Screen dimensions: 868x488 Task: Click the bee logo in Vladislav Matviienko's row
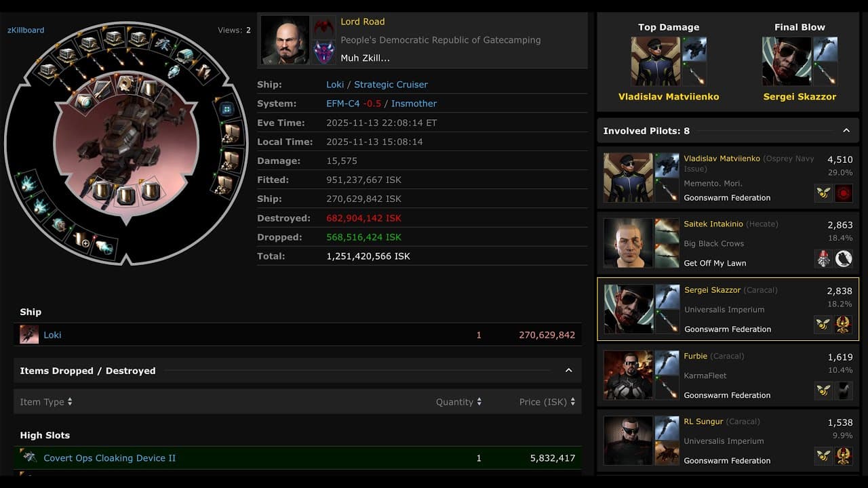(823, 192)
